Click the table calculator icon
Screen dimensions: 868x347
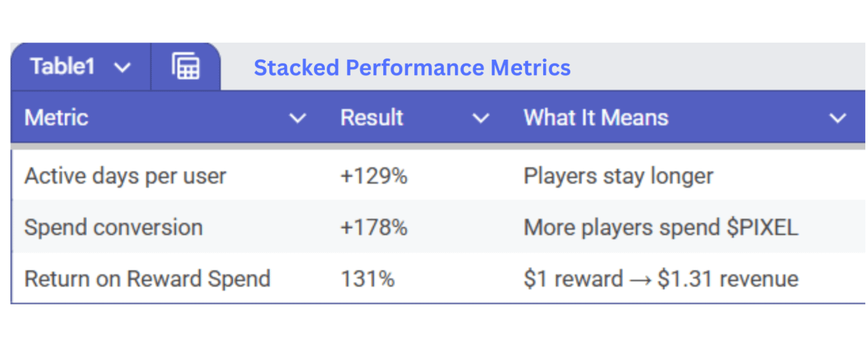tap(185, 67)
